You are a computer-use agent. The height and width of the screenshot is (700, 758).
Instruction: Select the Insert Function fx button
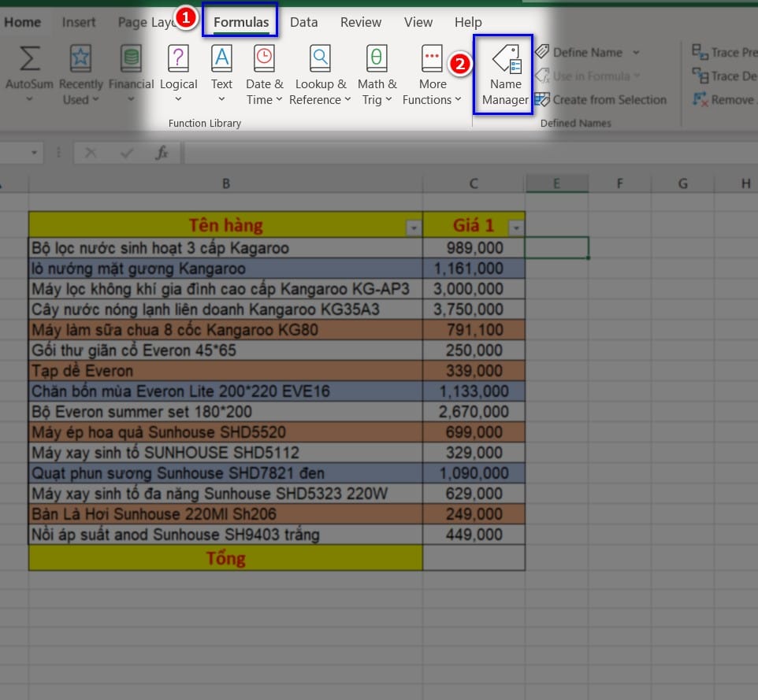[163, 153]
